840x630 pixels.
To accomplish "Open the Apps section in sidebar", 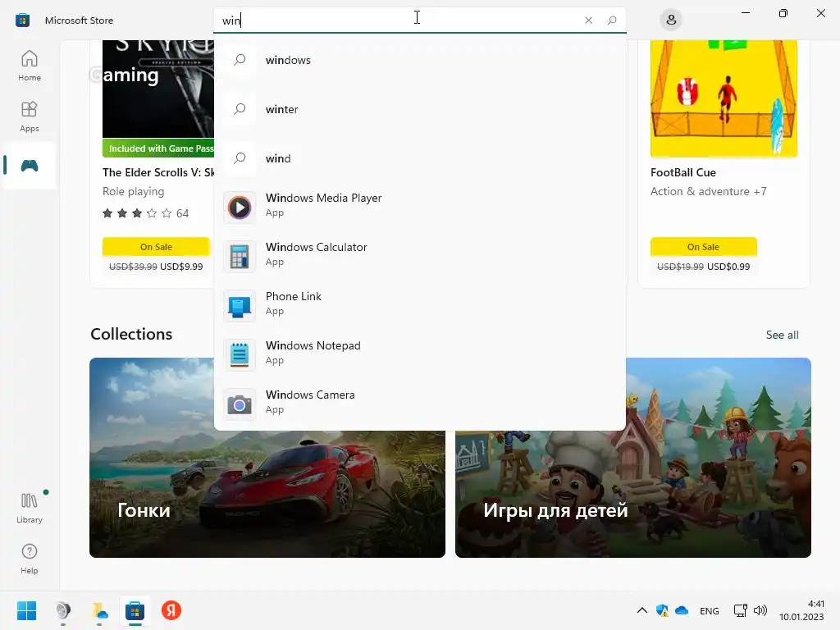I will (29, 116).
